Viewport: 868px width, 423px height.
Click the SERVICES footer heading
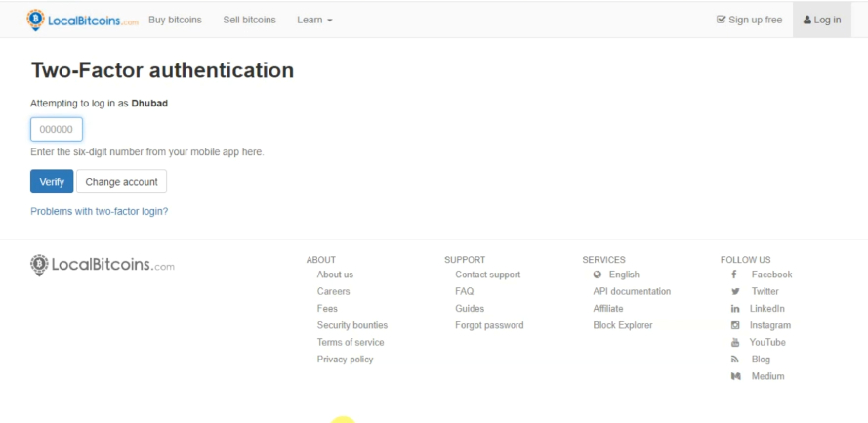(604, 260)
